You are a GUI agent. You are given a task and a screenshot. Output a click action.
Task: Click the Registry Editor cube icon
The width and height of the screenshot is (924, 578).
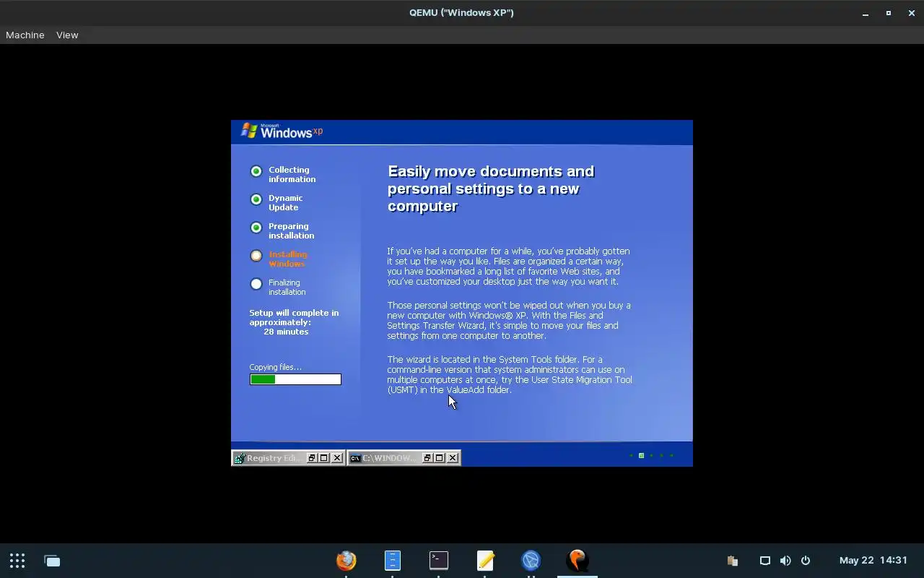tap(239, 458)
